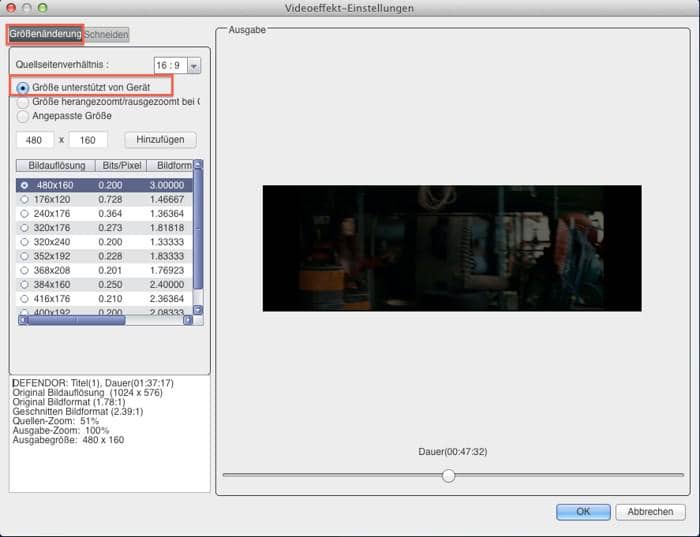
Task: Click the resolution list scroll-down arrow
Action: tap(198, 310)
